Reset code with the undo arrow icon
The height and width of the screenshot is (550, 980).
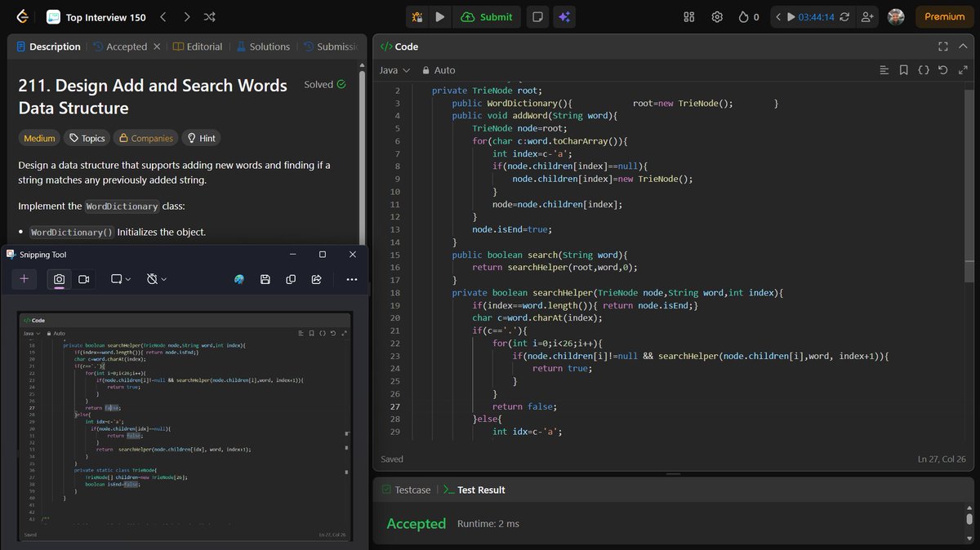[942, 70]
